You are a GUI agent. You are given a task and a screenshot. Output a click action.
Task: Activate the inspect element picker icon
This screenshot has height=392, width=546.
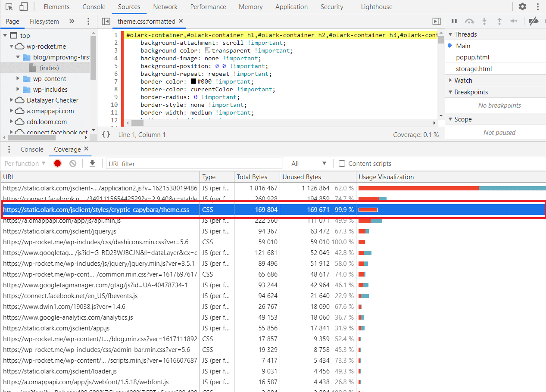pyautogui.click(x=9, y=7)
